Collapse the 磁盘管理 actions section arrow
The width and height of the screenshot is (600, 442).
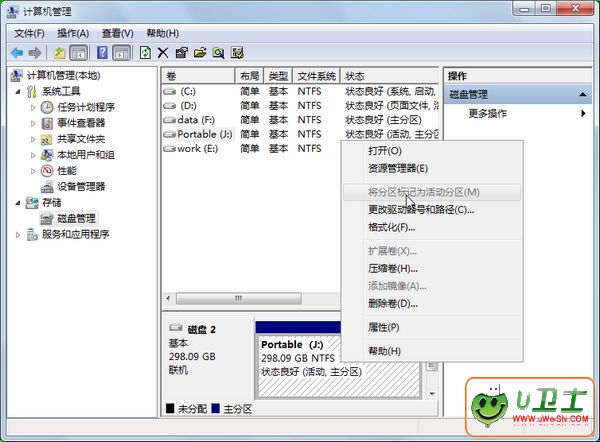click(582, 94)
